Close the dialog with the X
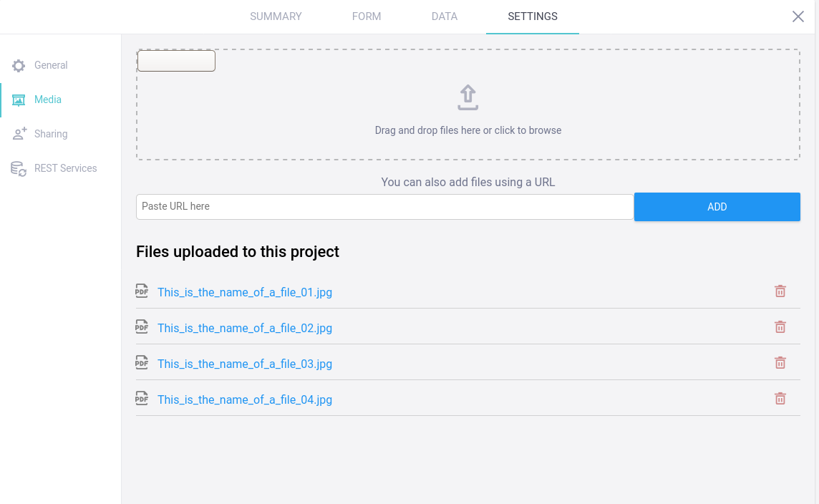 tap(798, 16)
